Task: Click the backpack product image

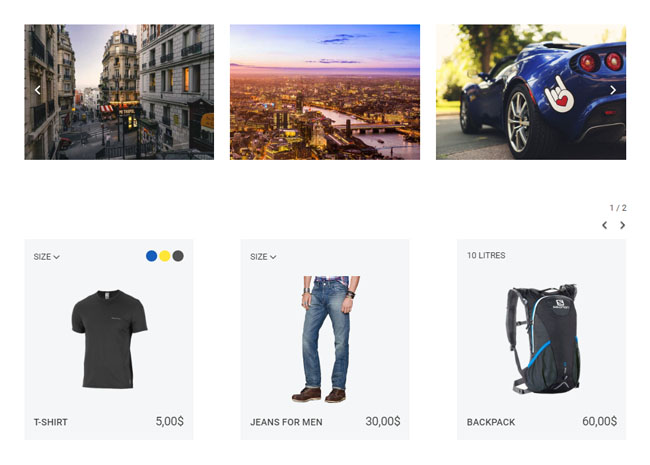Action: click(x=543, y=339)
